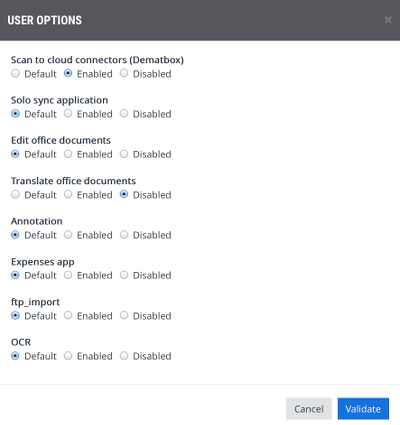Select Default for Edit office documents
Image resolution: width=400 pixels, height=425 pixels.
(15, 154)
